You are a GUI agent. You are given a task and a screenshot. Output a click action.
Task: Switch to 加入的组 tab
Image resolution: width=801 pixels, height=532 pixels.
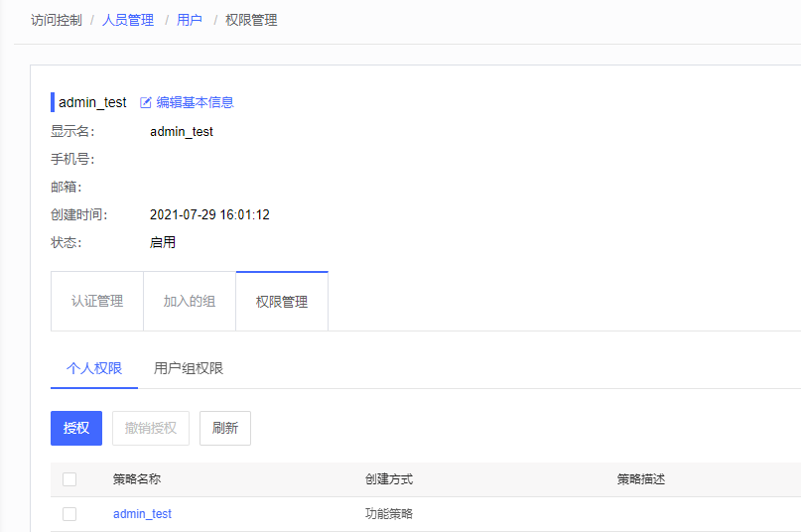(190, 301)
